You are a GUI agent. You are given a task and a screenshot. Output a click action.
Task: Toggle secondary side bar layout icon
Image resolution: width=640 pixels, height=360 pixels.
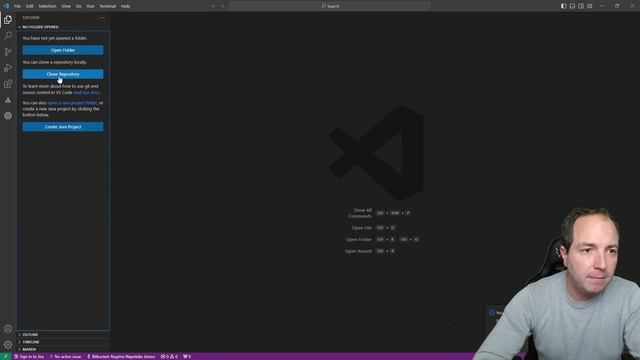click(581, 6)
